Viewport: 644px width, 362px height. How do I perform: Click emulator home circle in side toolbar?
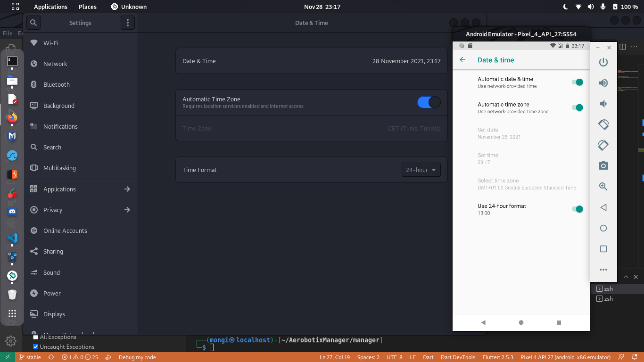point(603,228)
